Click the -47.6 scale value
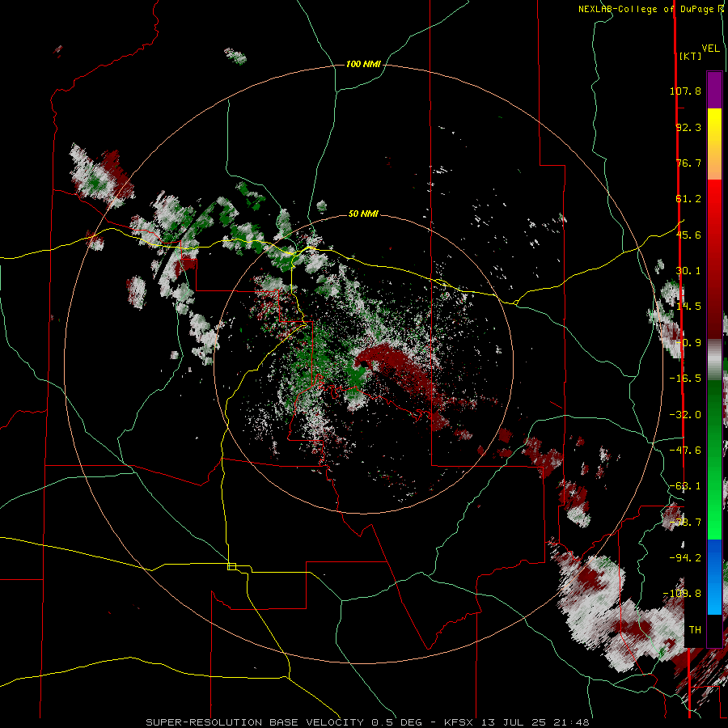Image resolution: width=728 pixels, height=728 pixels. click(x=685, y=451)
